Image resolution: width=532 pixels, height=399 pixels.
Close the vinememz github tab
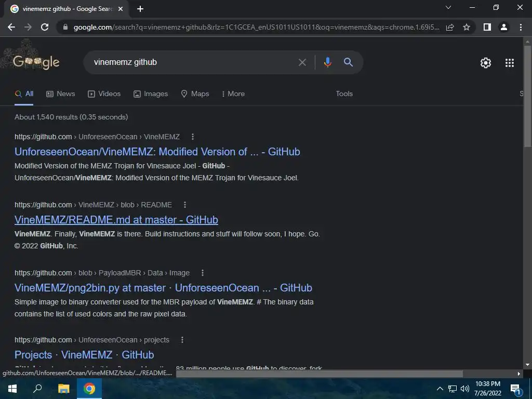[121, 9]
